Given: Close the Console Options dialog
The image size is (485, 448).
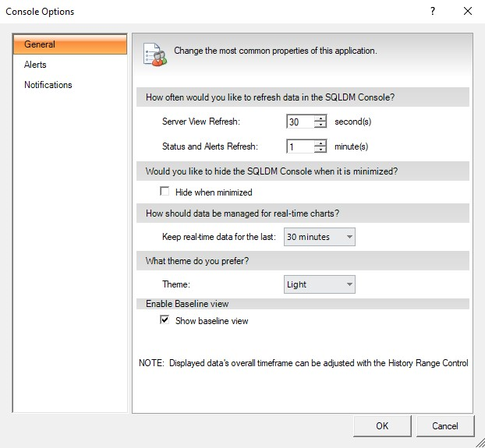Looking at the screenshot, I should pos(468,11).
